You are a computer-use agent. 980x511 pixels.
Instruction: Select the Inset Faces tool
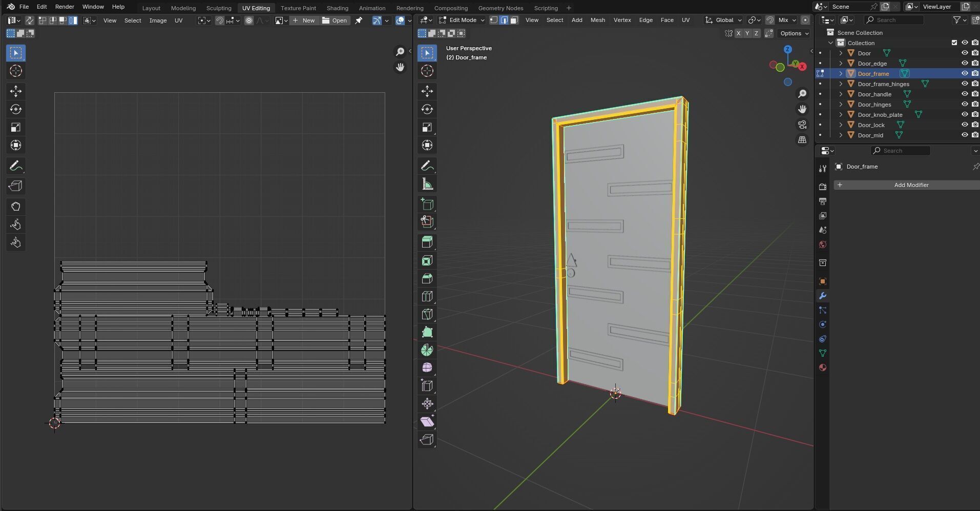[427, 260]
